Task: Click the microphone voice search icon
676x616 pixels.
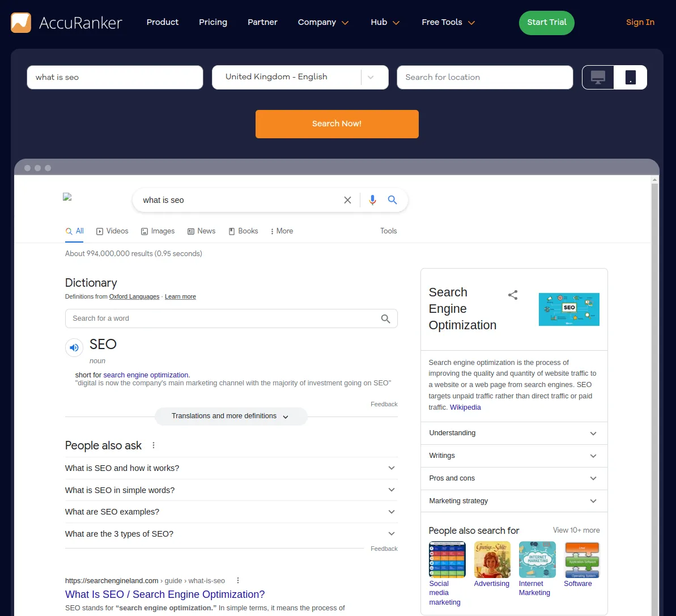Action: (x=372, y=200)
